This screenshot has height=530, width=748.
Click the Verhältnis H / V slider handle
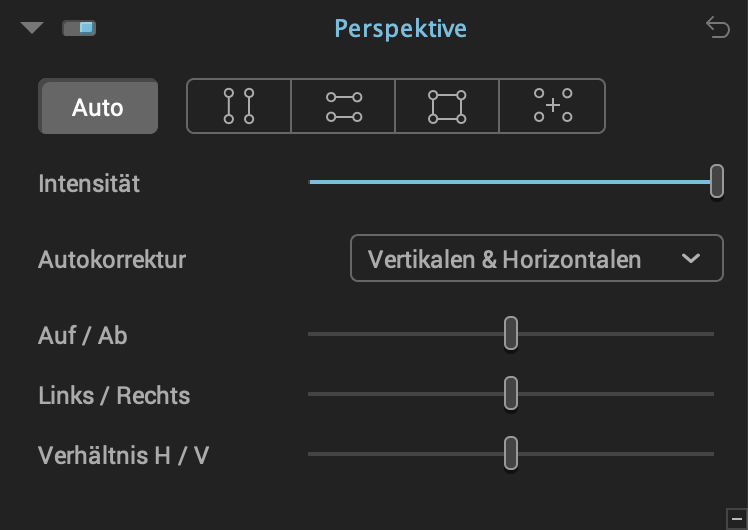(x=511, y=453)
